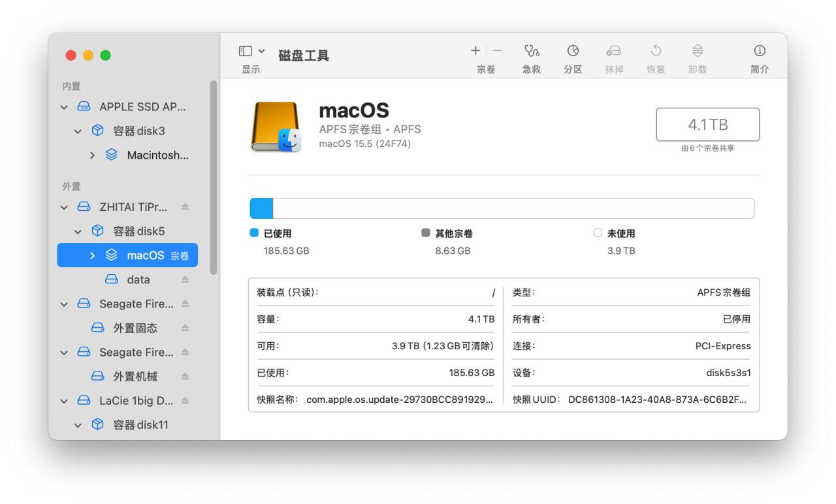Add a volume with the plus button

tap(475, 51)
